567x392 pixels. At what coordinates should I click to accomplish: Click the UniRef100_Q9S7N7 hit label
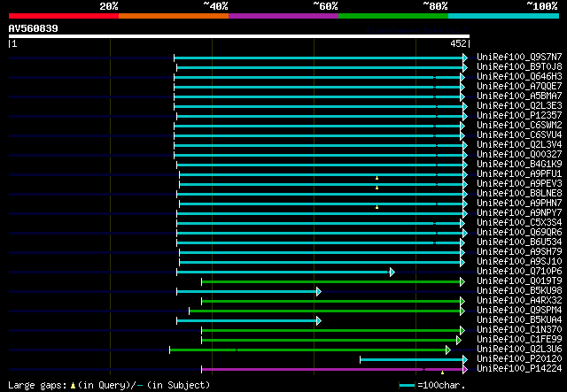[x=519, y=57]
